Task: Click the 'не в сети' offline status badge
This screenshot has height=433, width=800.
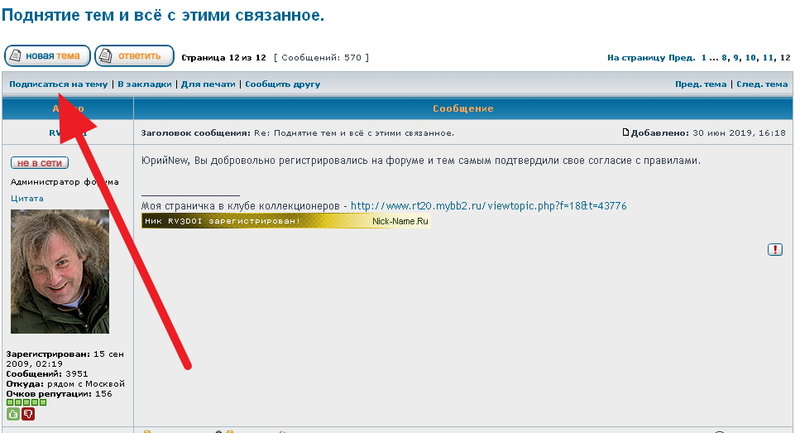Action: 39,163
